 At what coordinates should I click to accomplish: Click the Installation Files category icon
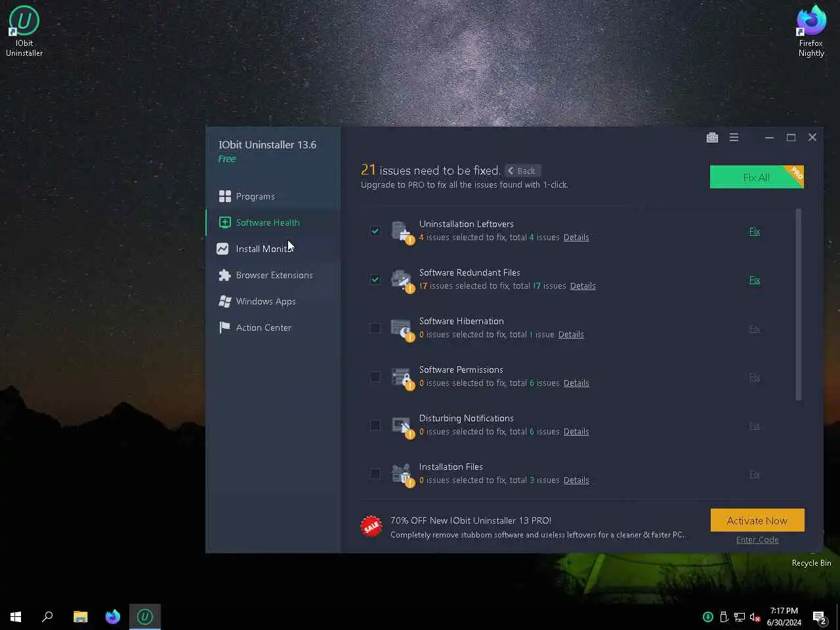coord(402,475)
